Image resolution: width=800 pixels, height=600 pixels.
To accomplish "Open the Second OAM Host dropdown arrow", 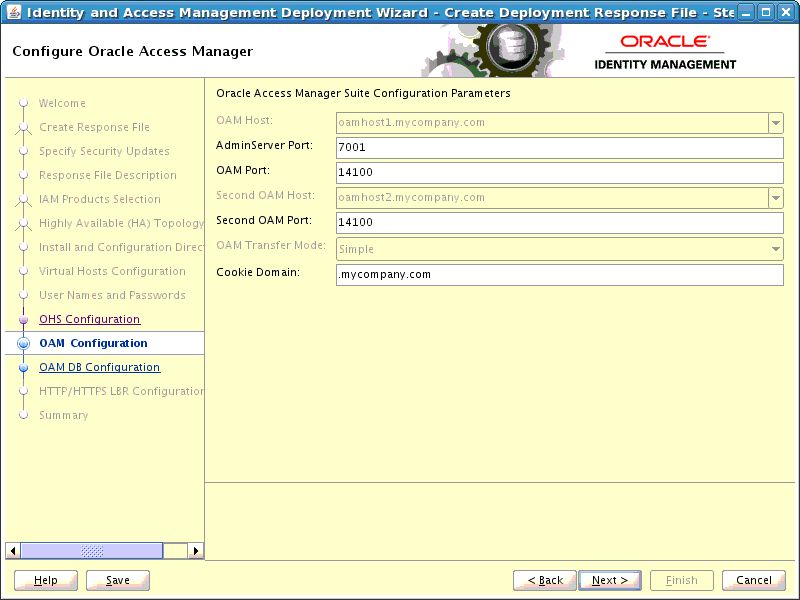I will point(776,198).
